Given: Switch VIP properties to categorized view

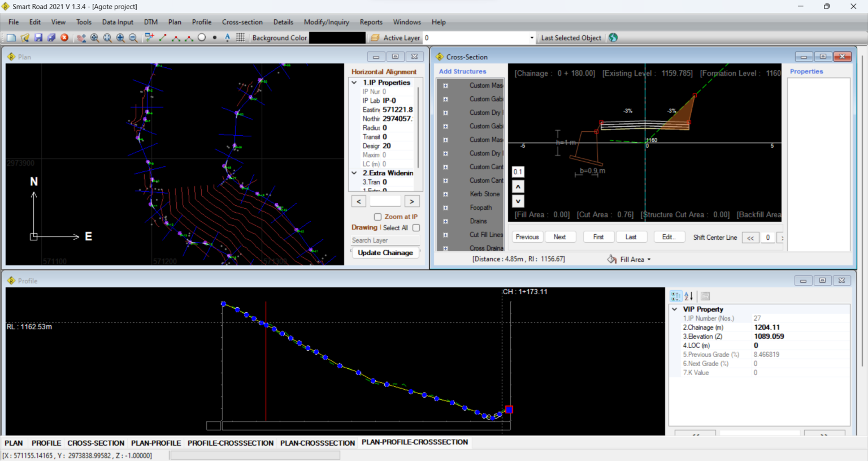Looking at the screenshot, I should (x=676, y=296).
